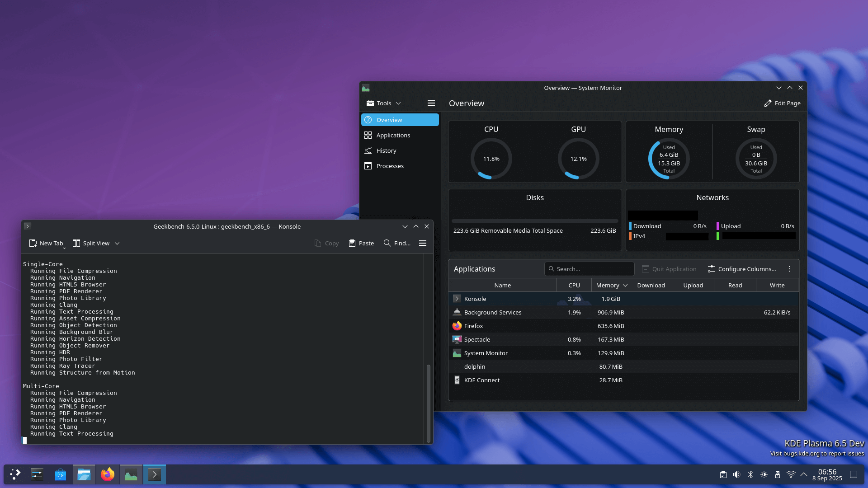
Task: Click the volume icon in system tray
Action: (736, 474)
